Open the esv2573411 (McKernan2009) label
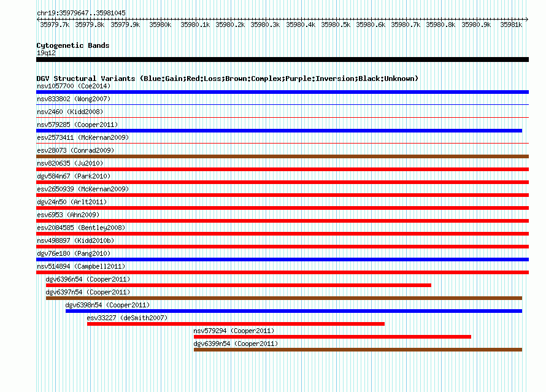The height and width of the screenshot is (392, 546). pos(83,137)
